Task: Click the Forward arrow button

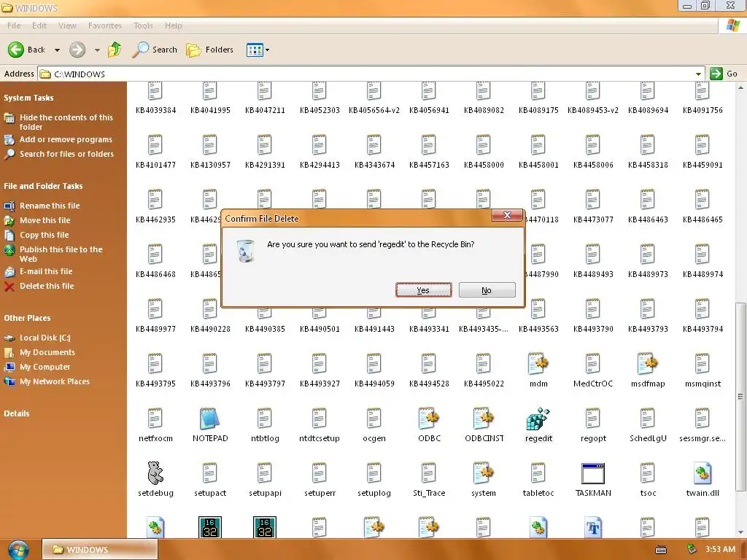Action: [x=77, y=50]
